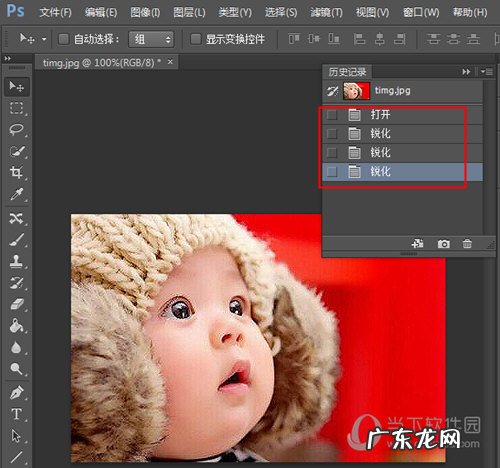Select the Crop tool
500x468 pixels.
coord(17,172)
